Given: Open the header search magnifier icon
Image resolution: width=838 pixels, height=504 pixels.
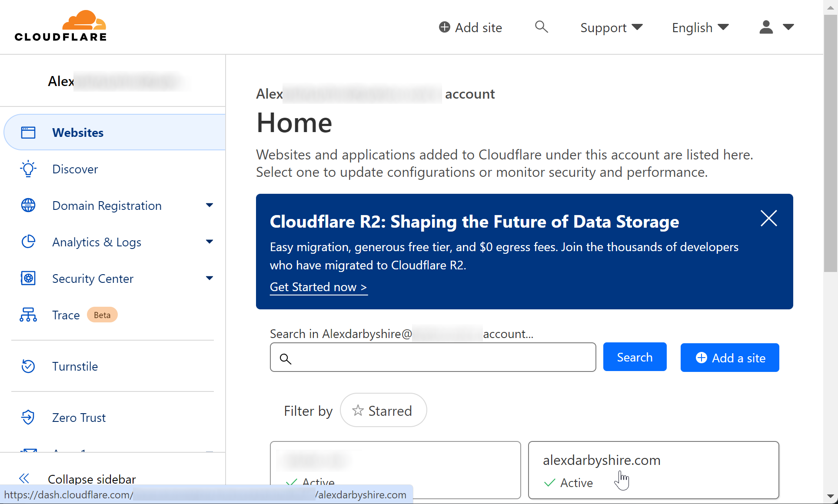Looking at the screenshot, I should [x=541, y=27].
